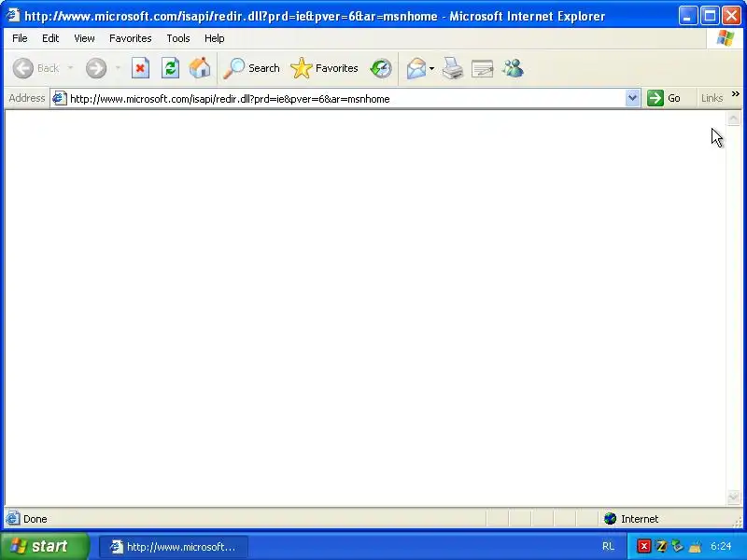Open the File menu
The image size is (747, 560).
pyautogui.click(x=20, y=38)
